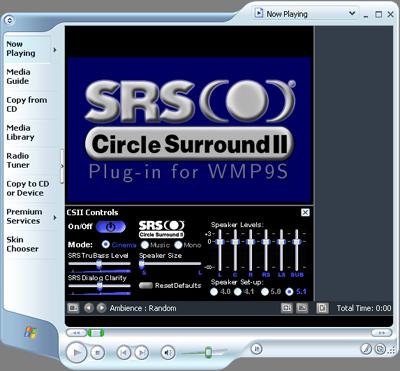Open the Copy to CD or Device tab
Image resolution: width=400 pixels, height=371 pixels.
click(28, 188)
